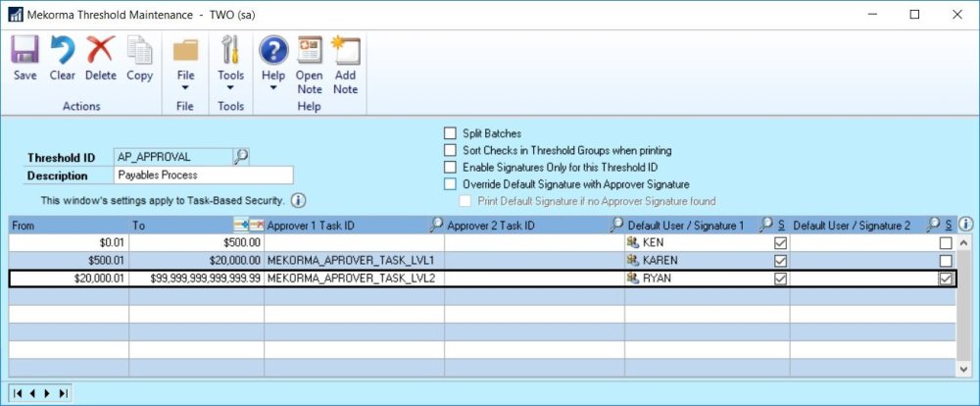Clear the threshold form
The width and height of the screenshot is (980, 406).
pos(62,58)
